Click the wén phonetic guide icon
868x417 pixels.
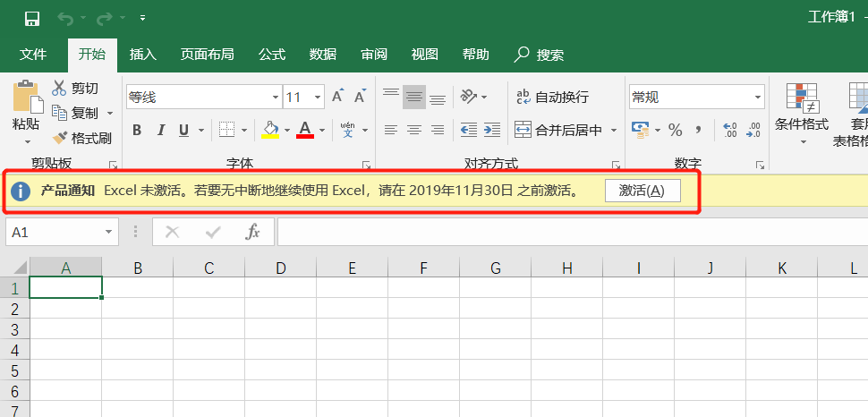coord(347,130)
